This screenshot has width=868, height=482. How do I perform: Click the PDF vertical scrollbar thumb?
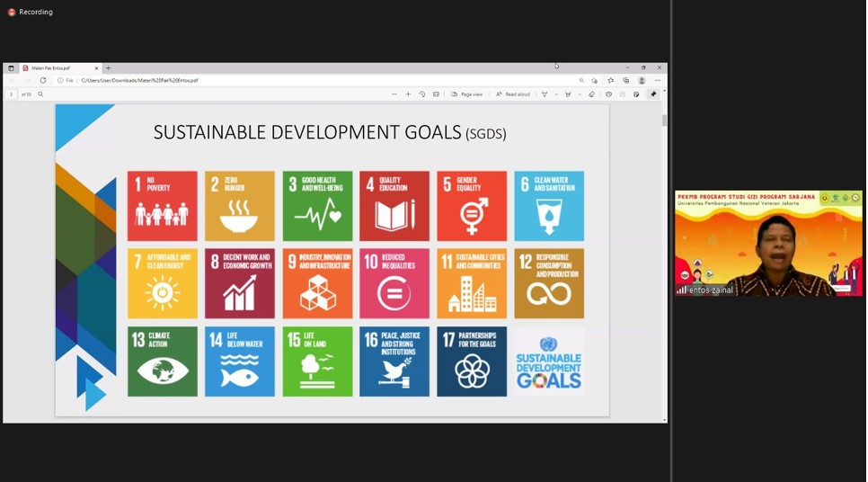coord(664,120)
